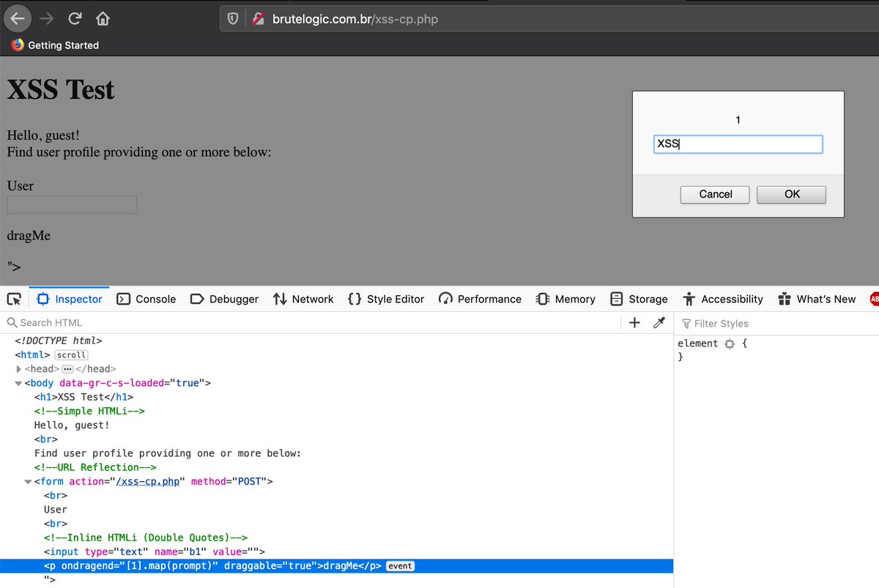
Task: Collapse the form element node
Action: tap(28, 481)
